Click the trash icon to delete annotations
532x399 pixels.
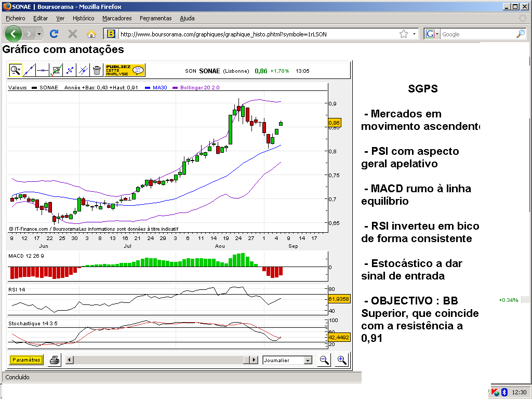click(97, 70)
